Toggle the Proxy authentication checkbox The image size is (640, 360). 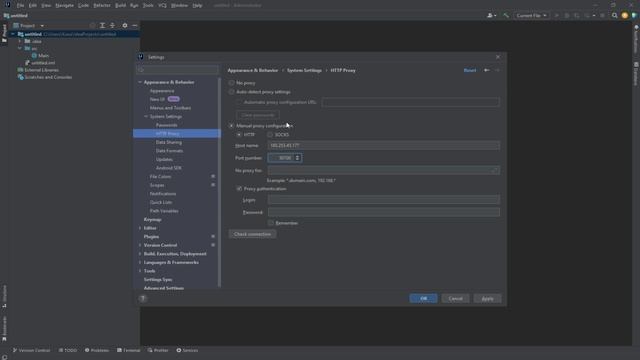[x=239, y=189]
